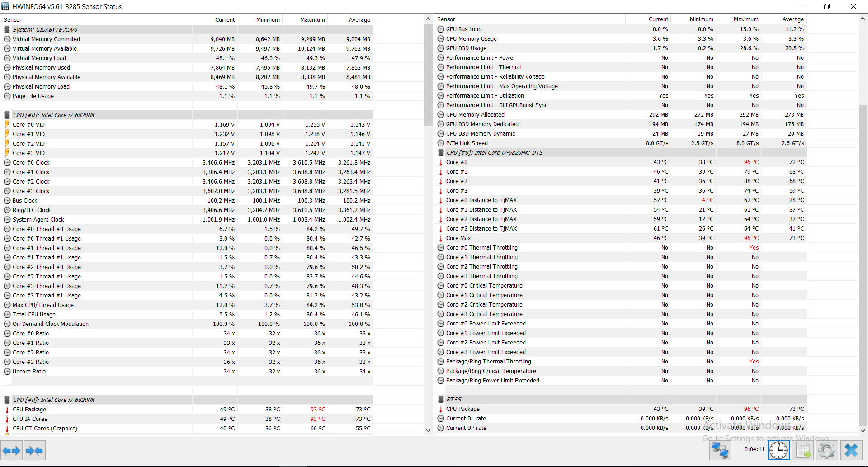Click the lightning icon beside Core #0 VID
This screenshot has width=868, height=467.
pyautogui.click(x=7, y=124)
